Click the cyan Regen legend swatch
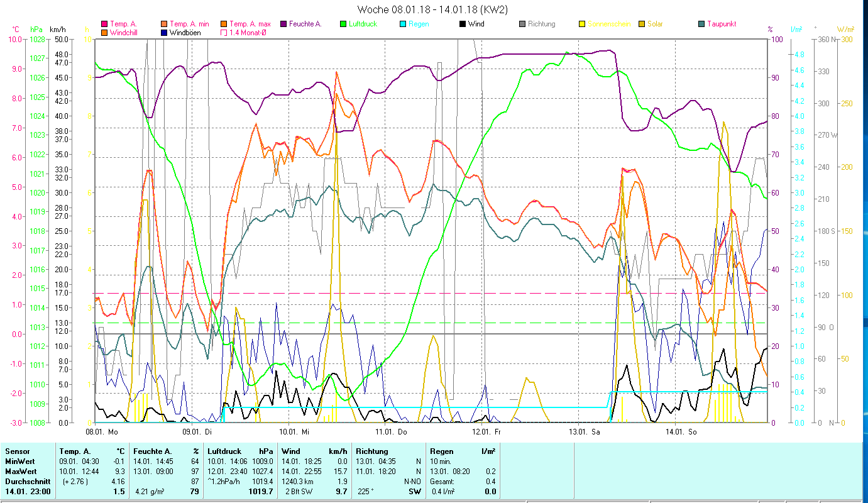This screenshot has width=868, height=503. coord(403,24)
